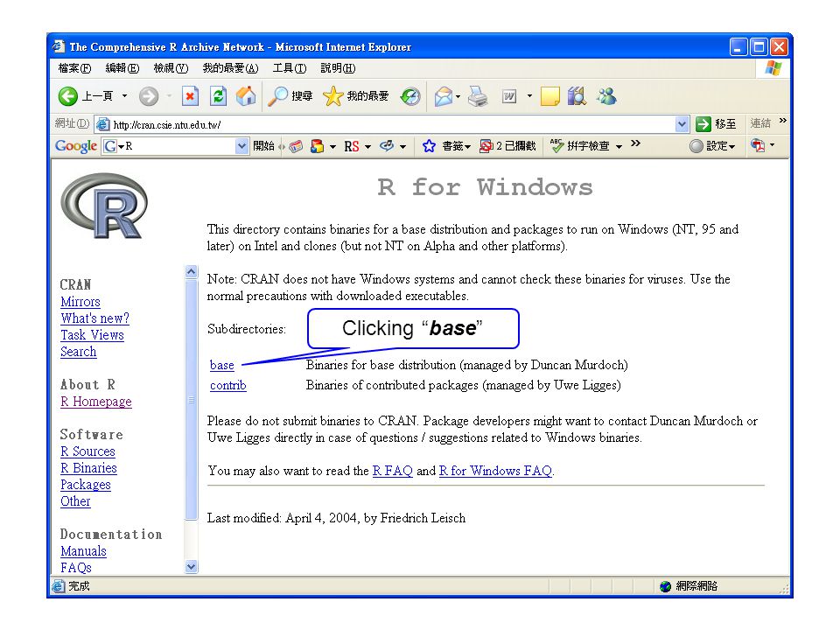Open the Packages sidebar link
The height and width of the screenshot is (630, 840).
tap(86, 485)
